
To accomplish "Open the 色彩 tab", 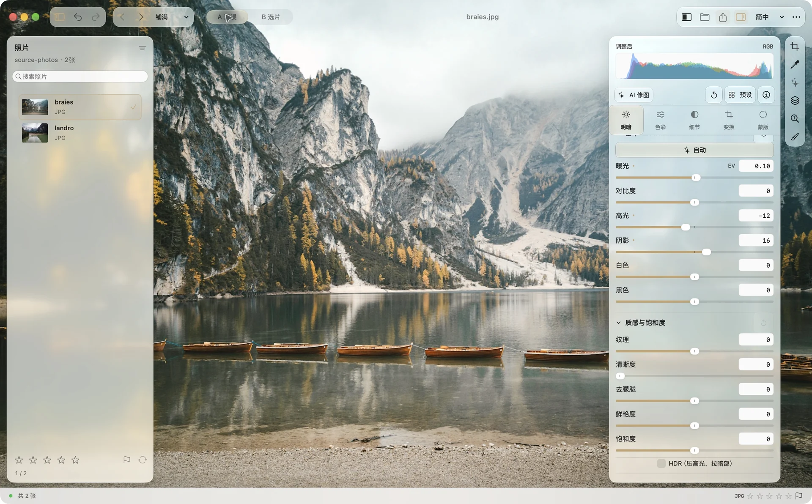I will pyautogui.click(x=660, y=120).
